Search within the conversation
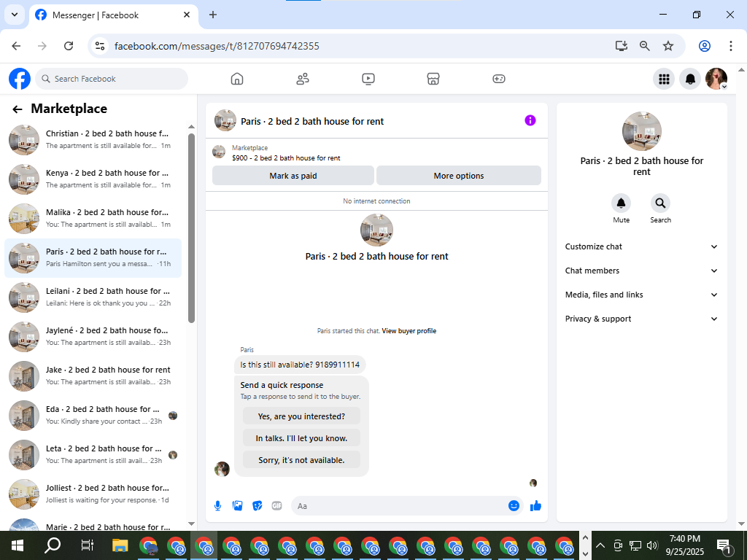Image resolution: width=747 pixels, height=560 pixels. click(x=660, y=203)
